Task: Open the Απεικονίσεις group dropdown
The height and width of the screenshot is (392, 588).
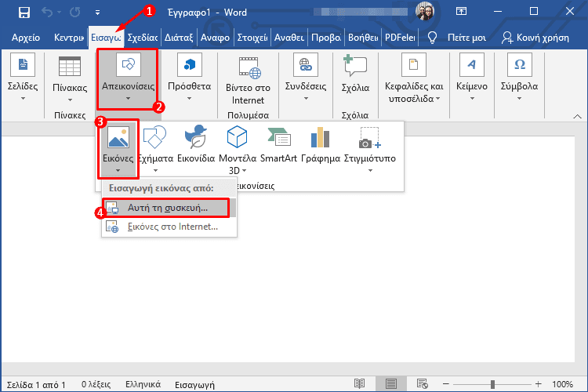Action: tap(128, 78)
